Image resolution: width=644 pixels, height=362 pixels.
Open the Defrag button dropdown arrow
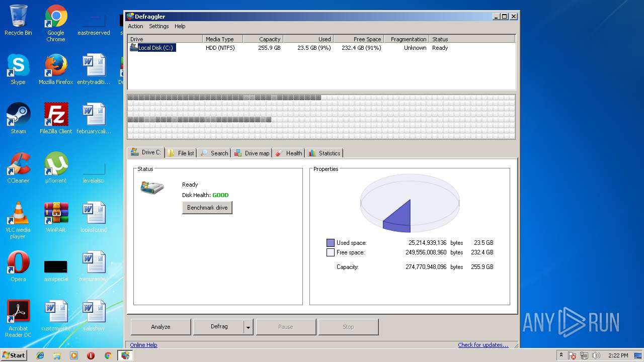point(248,327)
